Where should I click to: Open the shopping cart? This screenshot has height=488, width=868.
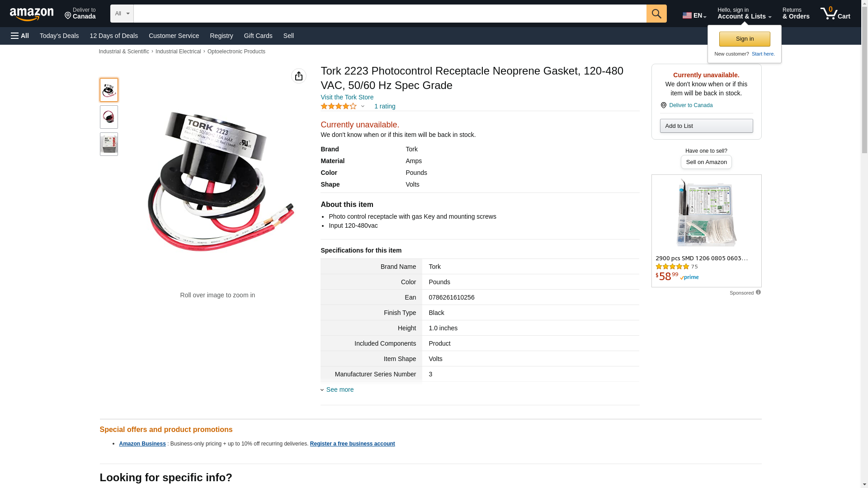click(835, 14)
